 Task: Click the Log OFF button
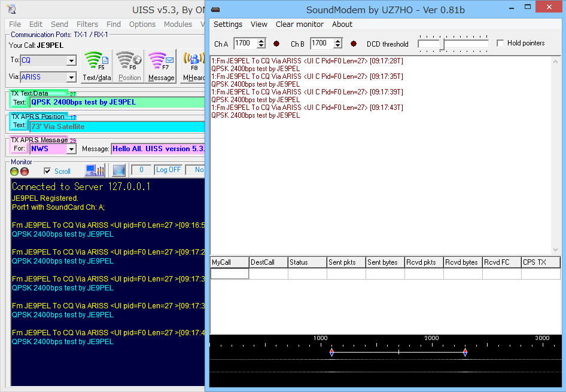[169, 170]
